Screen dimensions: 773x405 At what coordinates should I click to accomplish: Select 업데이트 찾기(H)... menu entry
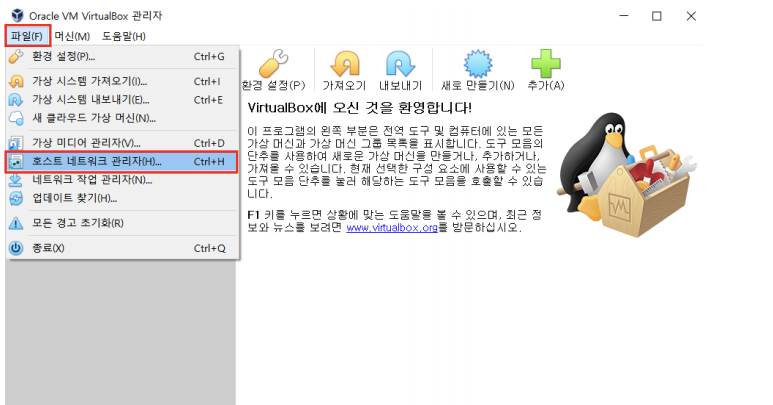[x=122, y=199]
